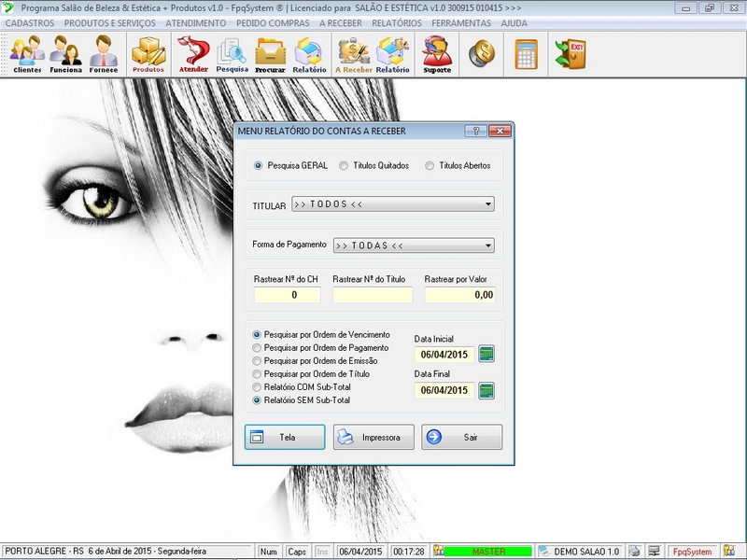Click the EXIT door icon
Image resolution: width=747 pixels, height=560 pixels.
tap(571, 53)
